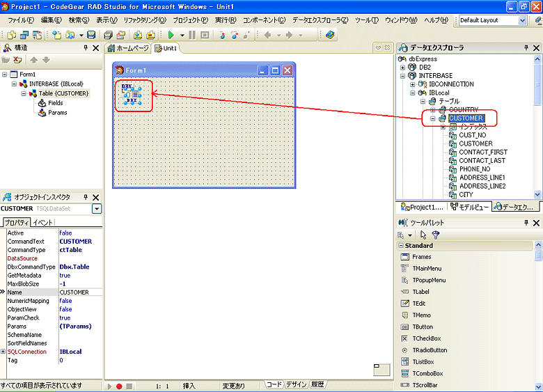This screenshot has width=543, height=392.
Task: Open the リファクタリング menu
Action: pyautogui.click(x=145, y=20)
